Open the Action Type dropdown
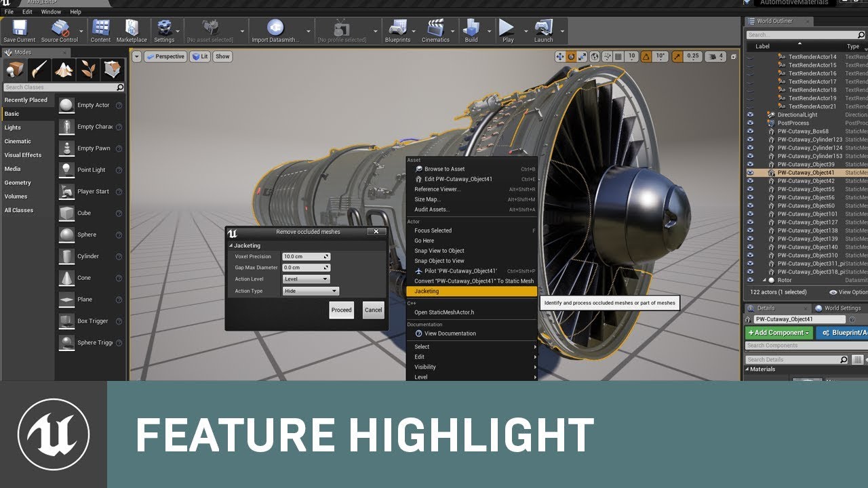 pos(311,291)
